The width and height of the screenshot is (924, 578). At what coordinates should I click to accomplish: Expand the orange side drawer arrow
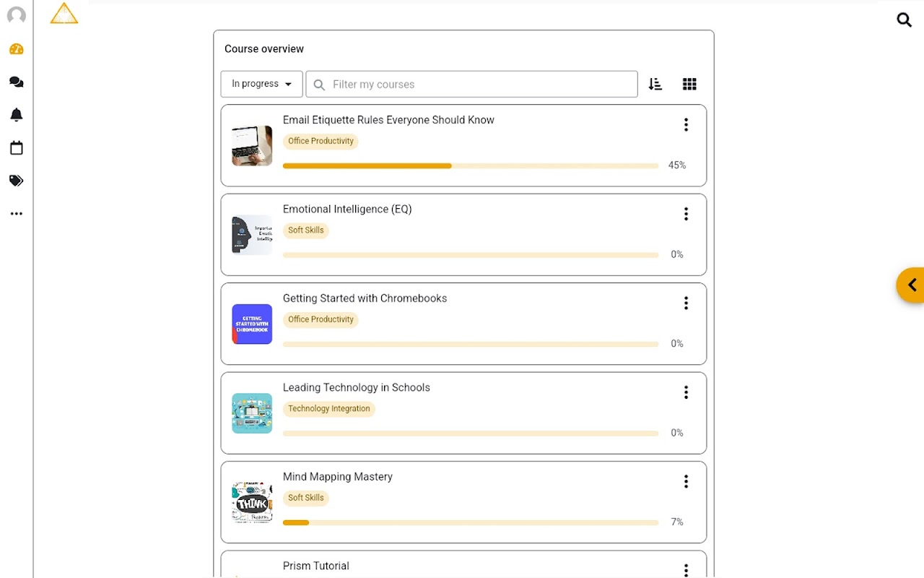[x=911, y=285]
